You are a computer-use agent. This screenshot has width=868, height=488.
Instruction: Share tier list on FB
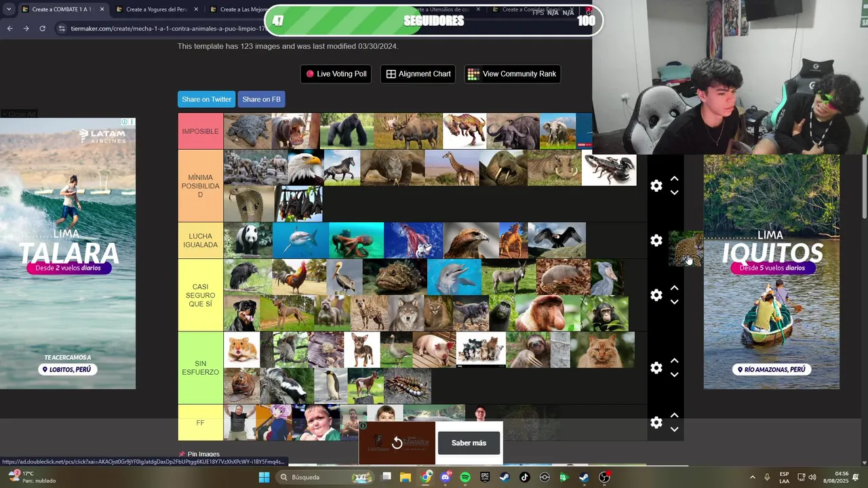click(261, 99)
